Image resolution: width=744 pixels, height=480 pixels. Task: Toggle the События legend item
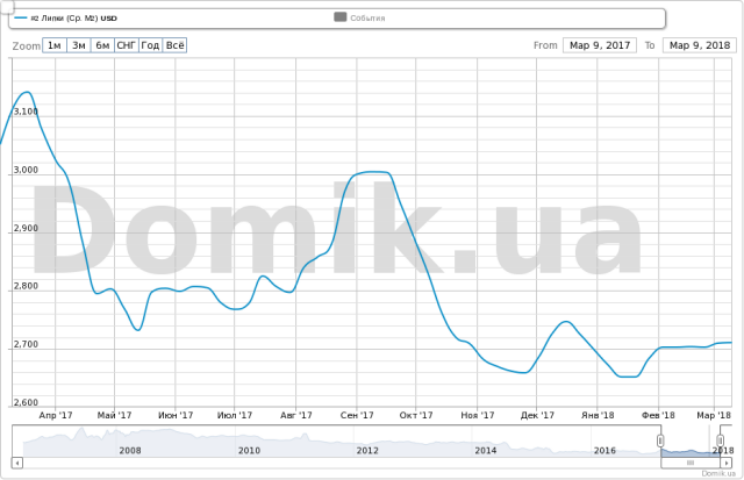(x=360, y=18)
